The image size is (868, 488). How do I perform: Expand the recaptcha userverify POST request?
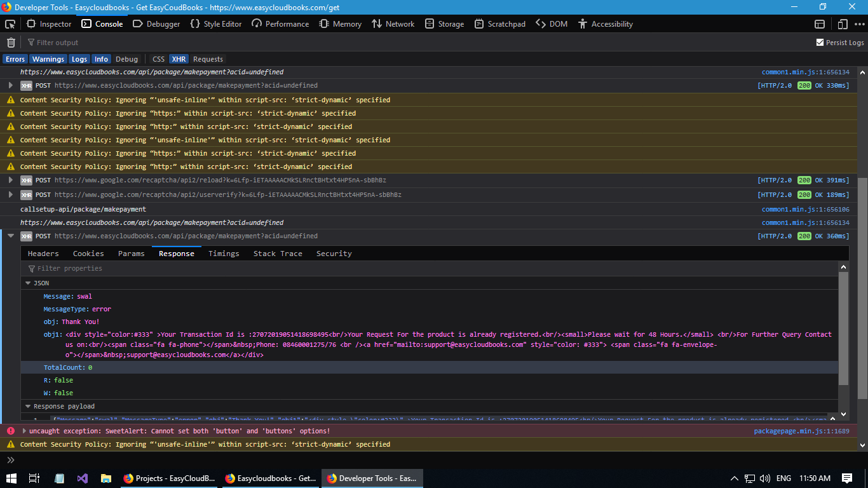11,194
